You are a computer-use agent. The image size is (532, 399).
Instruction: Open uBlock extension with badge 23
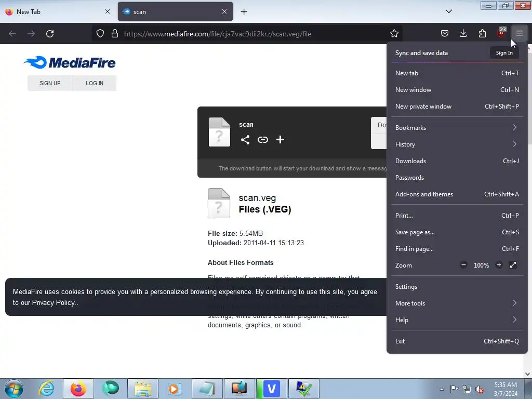[501, 33]
